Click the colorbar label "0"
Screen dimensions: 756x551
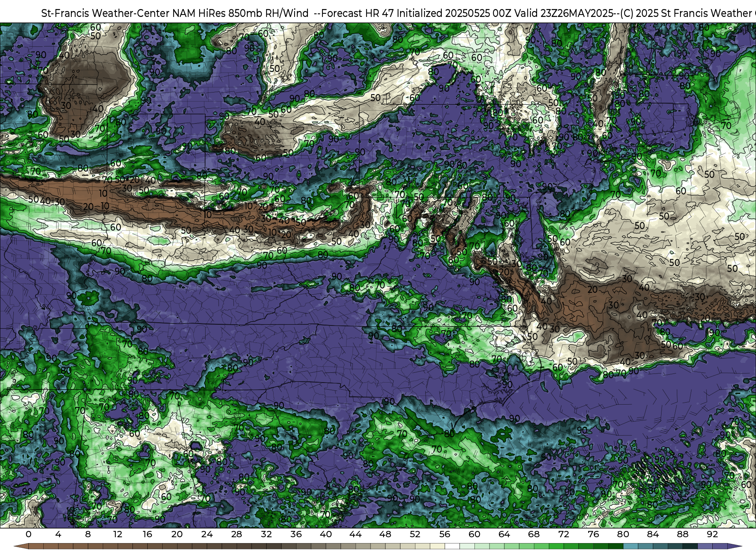pos(28,534)
